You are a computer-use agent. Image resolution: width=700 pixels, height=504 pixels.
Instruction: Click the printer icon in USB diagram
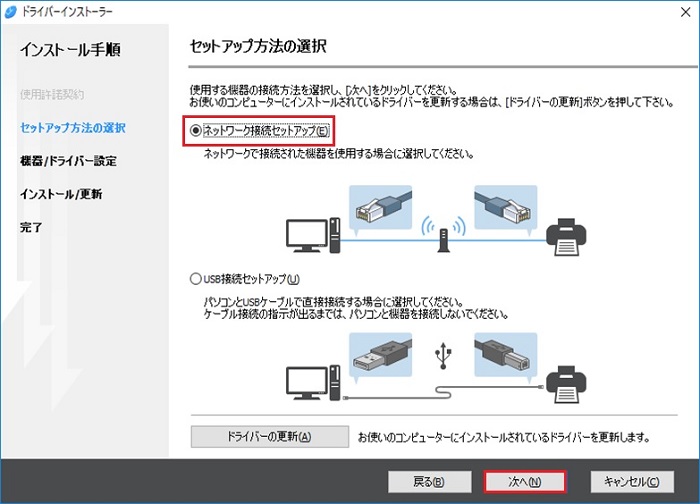pyautogui.click(x=567, y=384)
